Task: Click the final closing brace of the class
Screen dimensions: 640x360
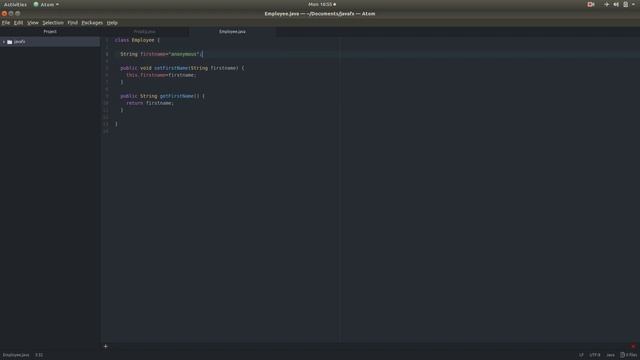Action: pyautogui.click(x=116, y=124)
